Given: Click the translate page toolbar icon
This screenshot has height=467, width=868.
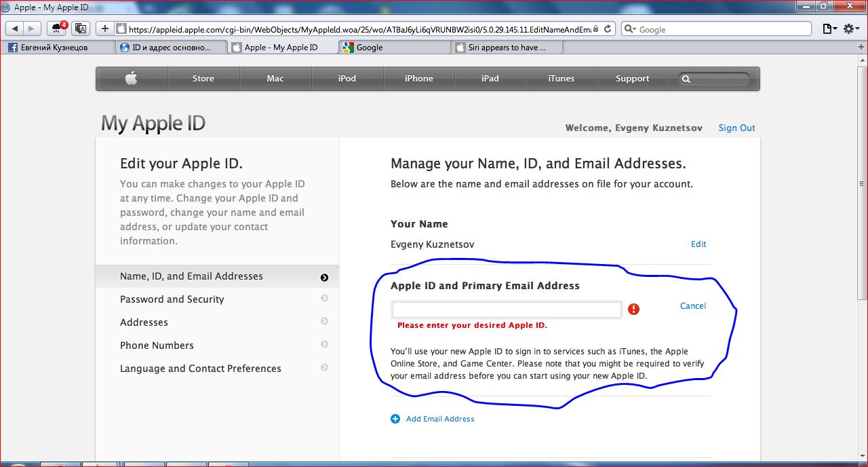Looking at the screenshot, I should (x=81, y=29).
